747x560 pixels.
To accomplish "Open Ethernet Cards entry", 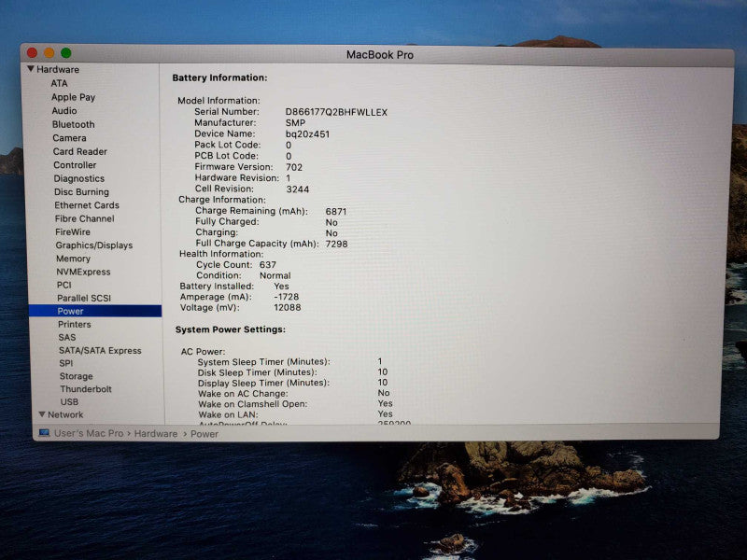I will pyautogui.click(x=87, y=205).
